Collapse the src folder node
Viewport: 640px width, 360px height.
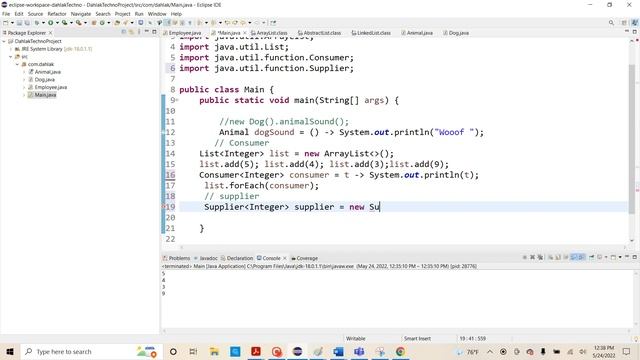[11, 57]
